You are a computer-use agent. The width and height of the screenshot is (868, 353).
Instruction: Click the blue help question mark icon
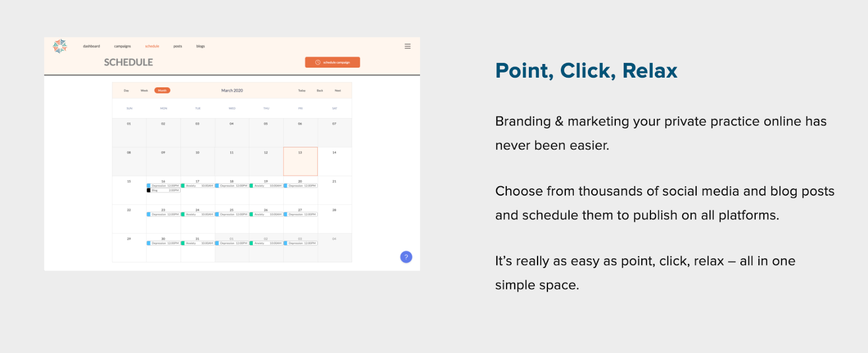pos(406,257)
